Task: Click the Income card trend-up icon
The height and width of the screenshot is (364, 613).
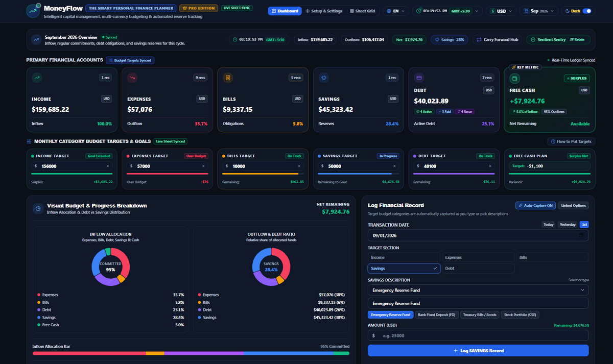Action: pos(37,78)
